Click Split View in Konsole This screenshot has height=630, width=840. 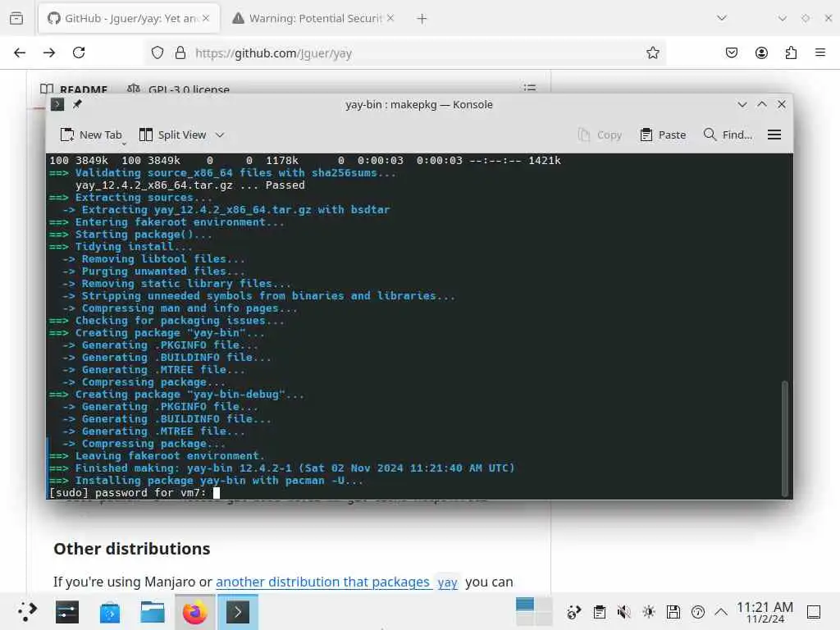(x=172, y=135)
